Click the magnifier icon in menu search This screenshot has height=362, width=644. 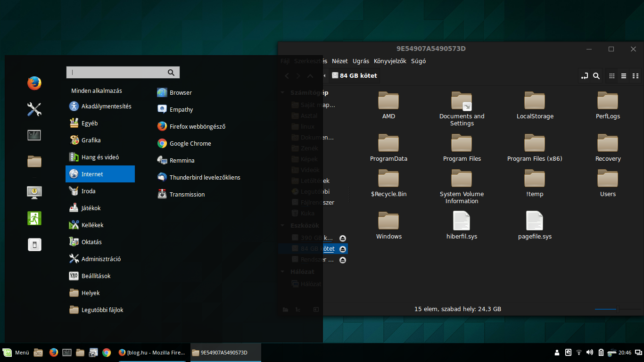171,72
